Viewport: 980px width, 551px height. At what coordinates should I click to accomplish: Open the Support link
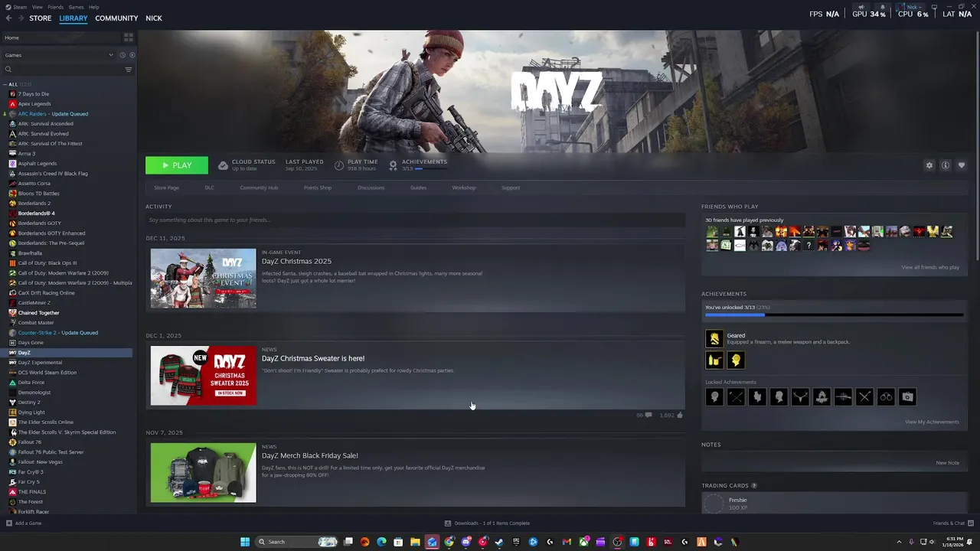pyautogui.click(x=511, y=187)
